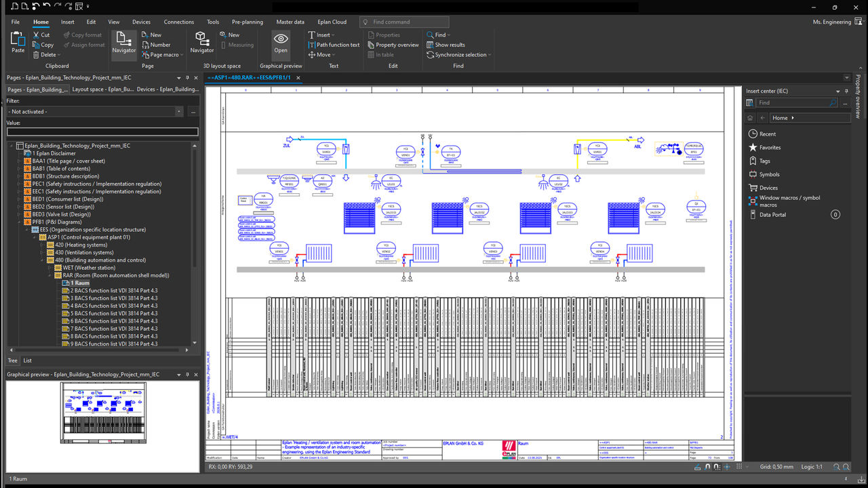Click the Grid status bar icon
The width and height of the screenshot is (868, 488).
738,467
